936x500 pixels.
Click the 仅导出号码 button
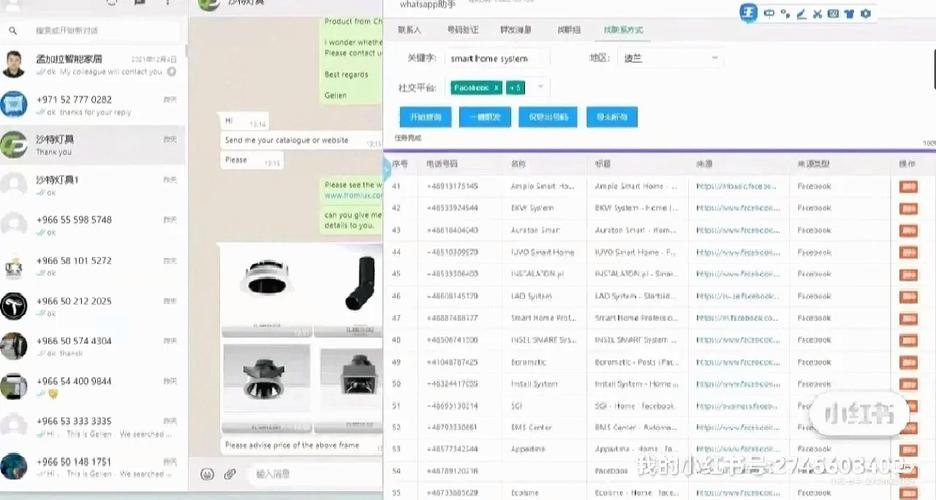548,117
